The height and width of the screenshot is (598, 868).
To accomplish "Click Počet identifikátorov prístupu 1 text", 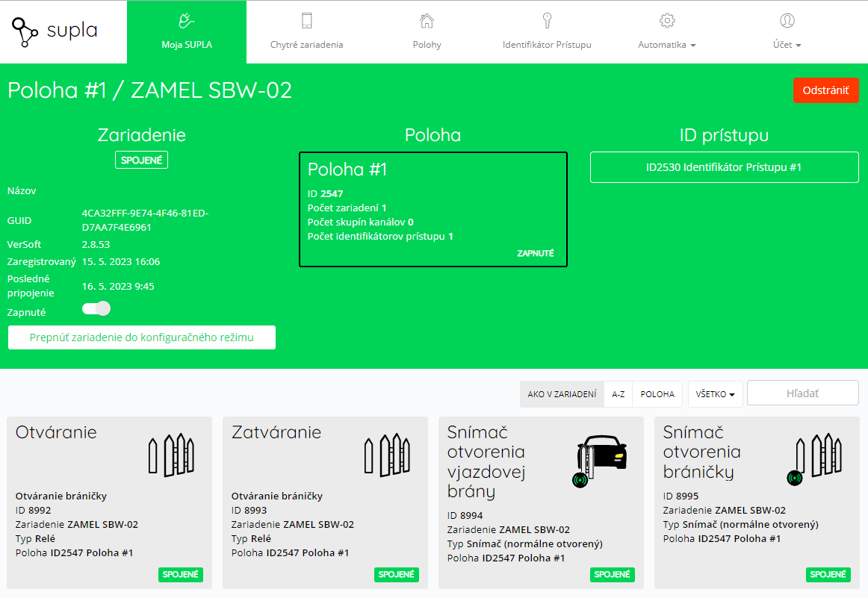I will (380, 237).
